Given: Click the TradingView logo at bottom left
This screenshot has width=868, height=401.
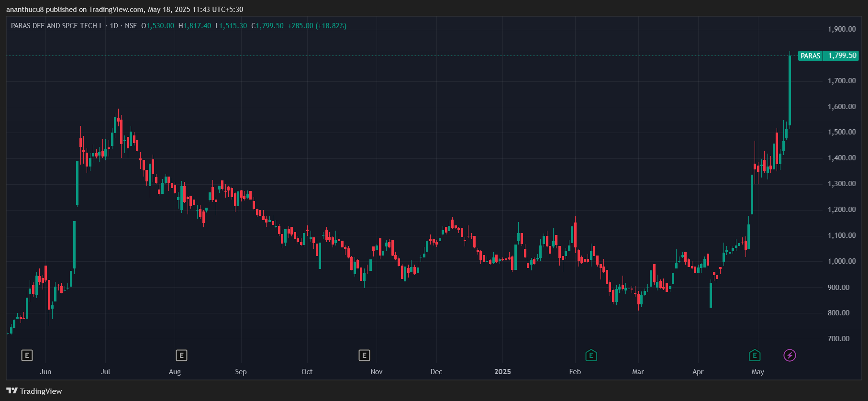Looking at the screenshot, I should pos(12,391).
